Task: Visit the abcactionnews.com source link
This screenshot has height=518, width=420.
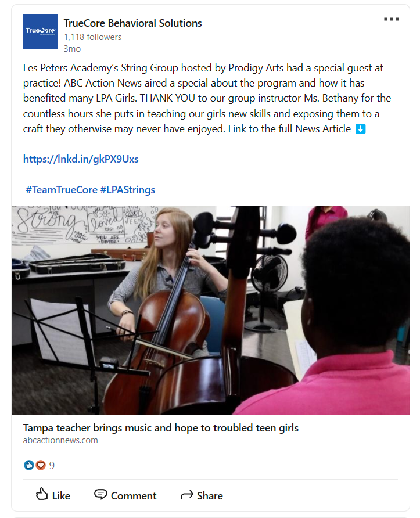Action: (60, 440)
